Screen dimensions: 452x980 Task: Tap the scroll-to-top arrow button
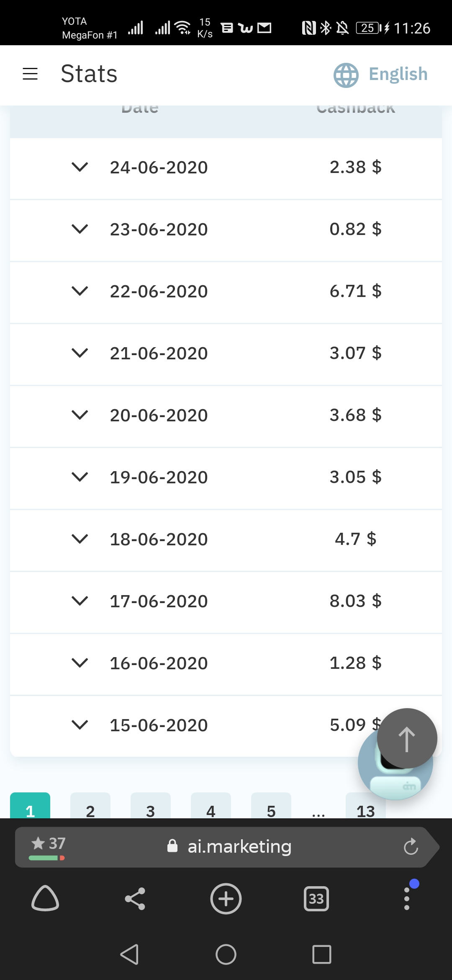point(407,739)
